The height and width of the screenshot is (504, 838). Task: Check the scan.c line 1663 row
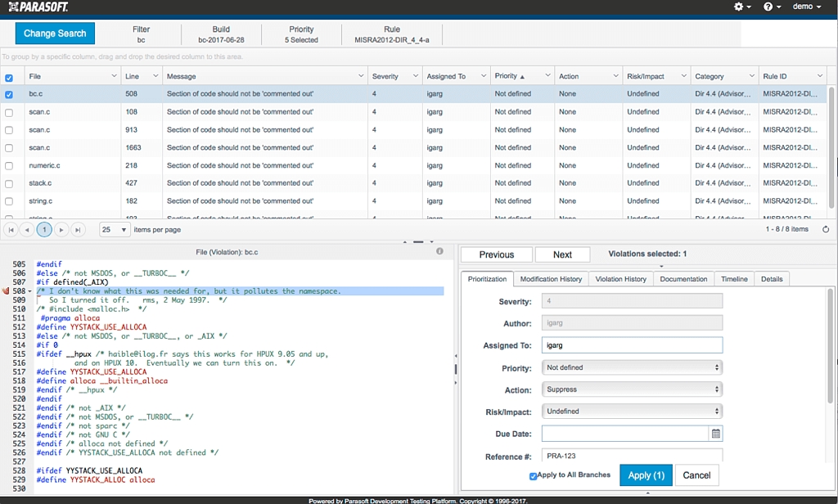pyautogui.click(x=9, y=148)
